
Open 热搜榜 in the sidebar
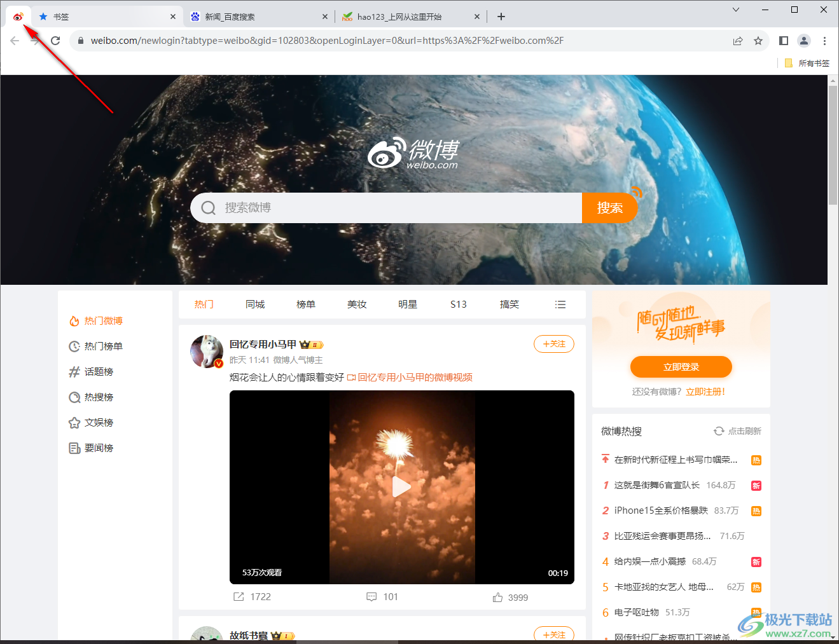[x=91, y=397]
